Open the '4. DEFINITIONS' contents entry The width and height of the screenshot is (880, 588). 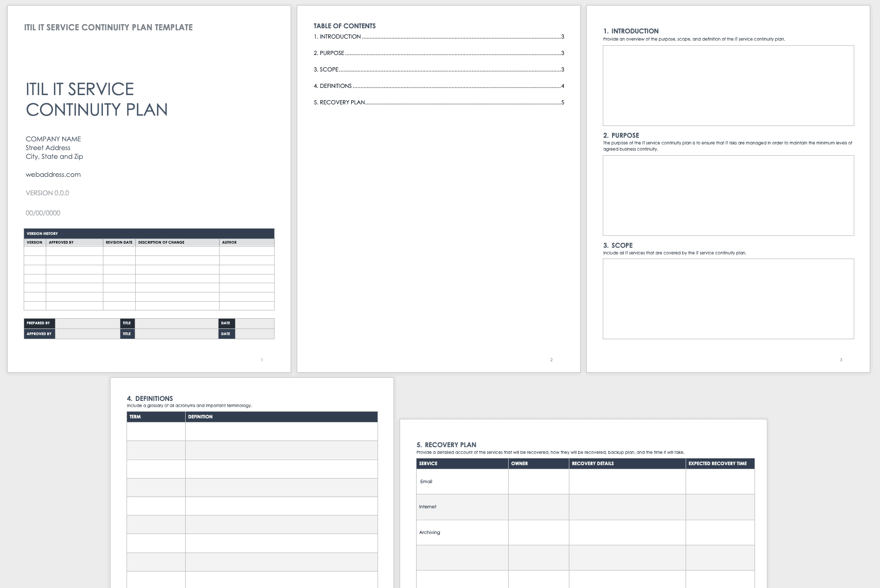pos(439,86)
